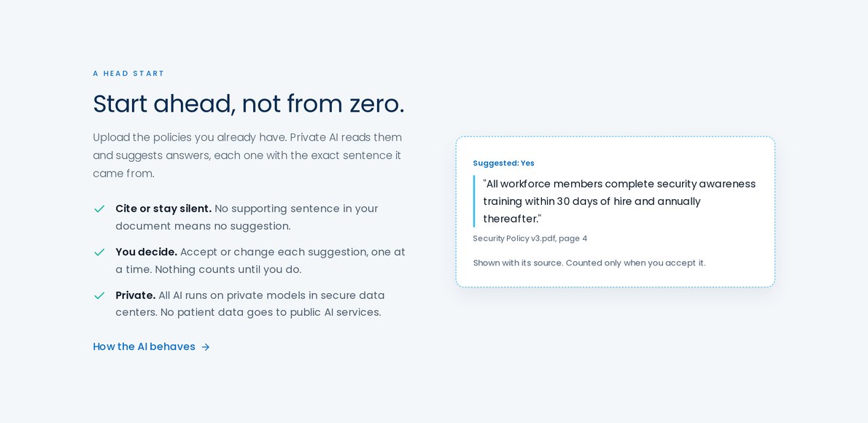This screenshot has height=423, width=868.
Task: Click the A HEAD START section label
Action: tap(128, 73)
